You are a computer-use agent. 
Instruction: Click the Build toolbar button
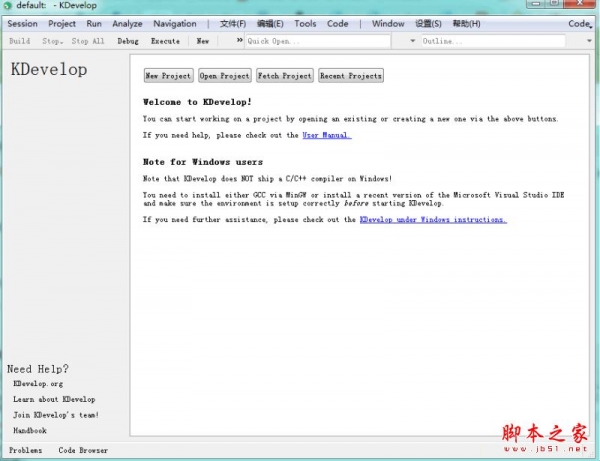(x=20, y=41)
